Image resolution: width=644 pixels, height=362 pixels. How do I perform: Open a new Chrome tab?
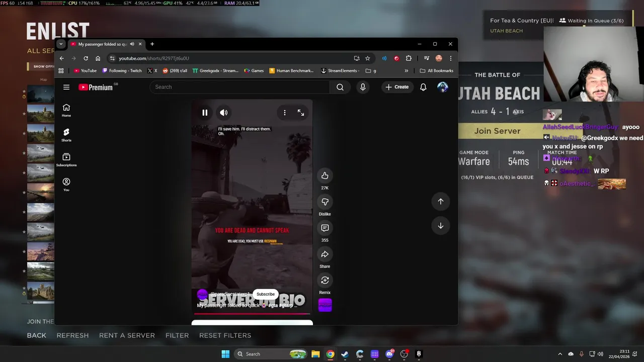152,44
